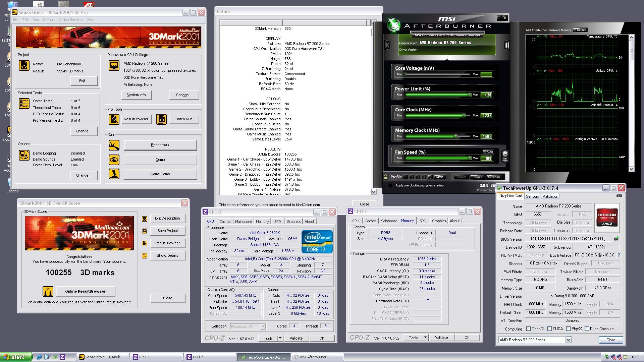
Task: Click down arrow of Details list scrollbar
Action: click(374, 192)
